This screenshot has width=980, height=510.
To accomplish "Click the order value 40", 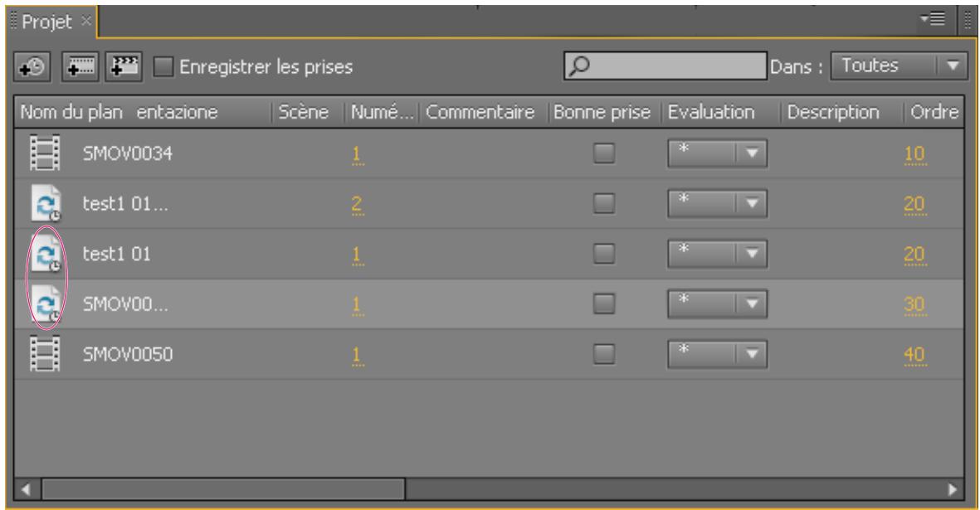I will [915, 355].
